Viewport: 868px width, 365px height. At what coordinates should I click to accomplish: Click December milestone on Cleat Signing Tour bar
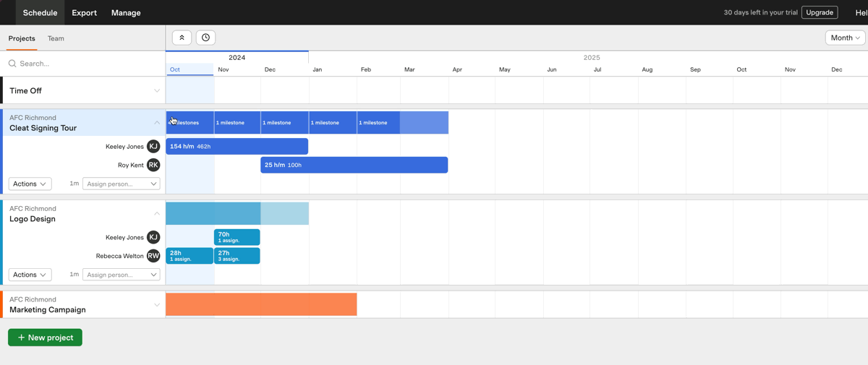tap(284, 123)
